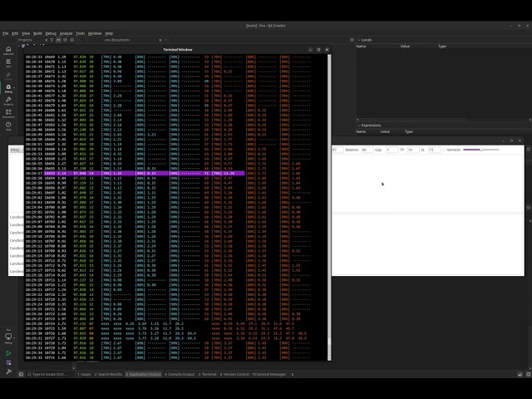The image size is (532, 399).
Task: Open the Analyze menu
Action: pyautogui.click(x=66, y=33)
